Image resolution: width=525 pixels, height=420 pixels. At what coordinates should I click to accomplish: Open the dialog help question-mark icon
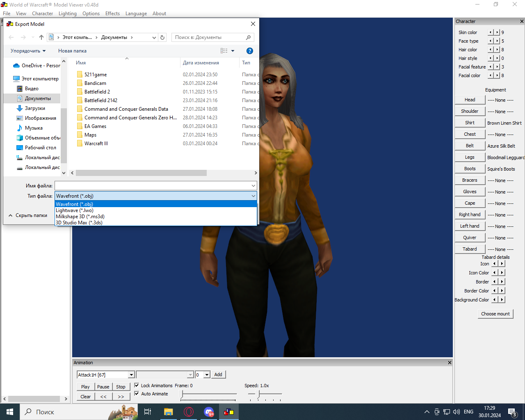point(249,51)
